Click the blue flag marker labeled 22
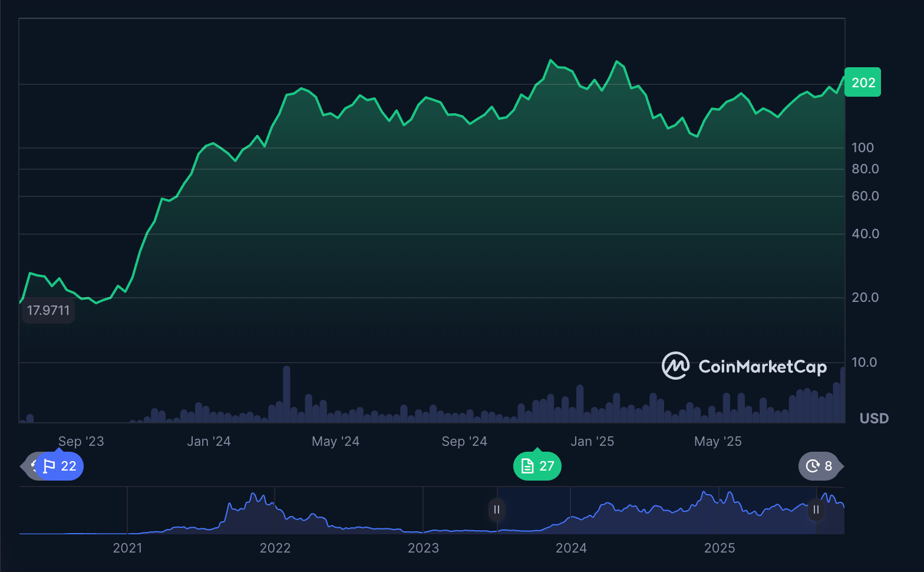The width and height of the screenshot is (924, 572). pyautogui.click(x=60, y=466)
